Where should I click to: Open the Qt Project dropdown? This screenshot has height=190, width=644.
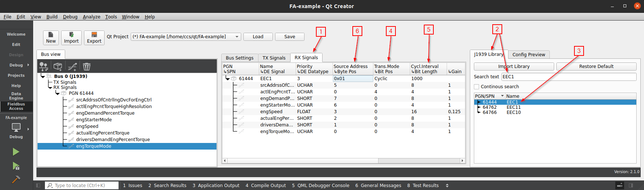pyautogui.click(x=237, y=37)
